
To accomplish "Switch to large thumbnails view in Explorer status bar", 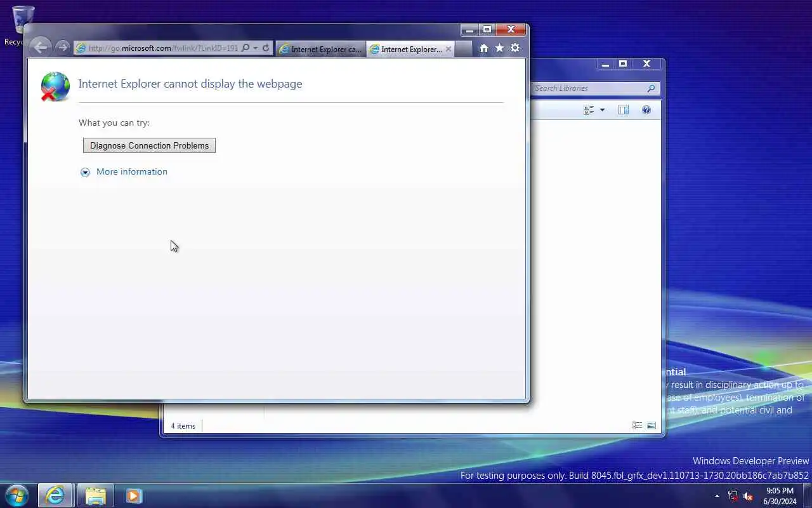I will (652, 425).
